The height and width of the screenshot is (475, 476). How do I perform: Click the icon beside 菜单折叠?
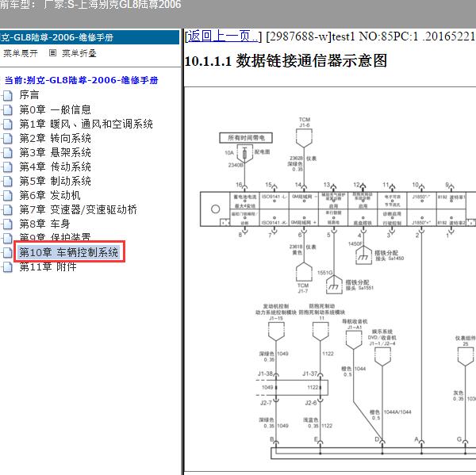52,53
